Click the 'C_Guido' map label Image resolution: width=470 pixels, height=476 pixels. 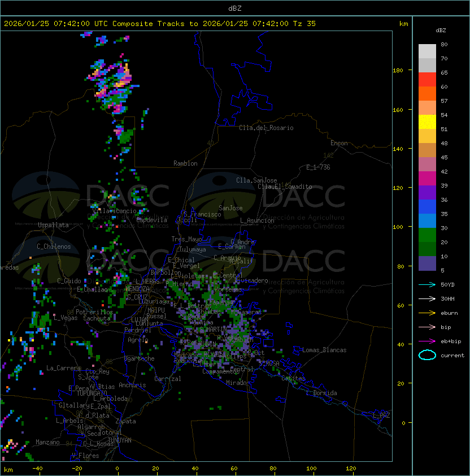(69, 281)
